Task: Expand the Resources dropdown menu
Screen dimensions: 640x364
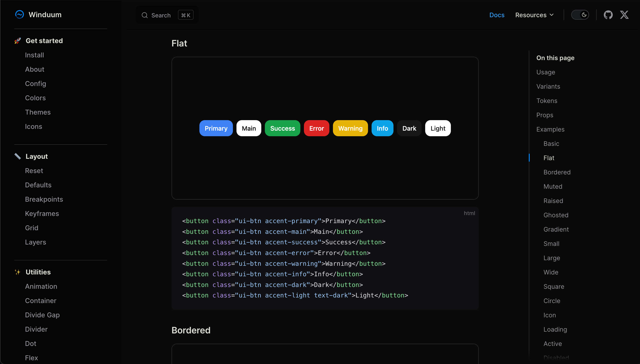Action: [x=535, y=15]
